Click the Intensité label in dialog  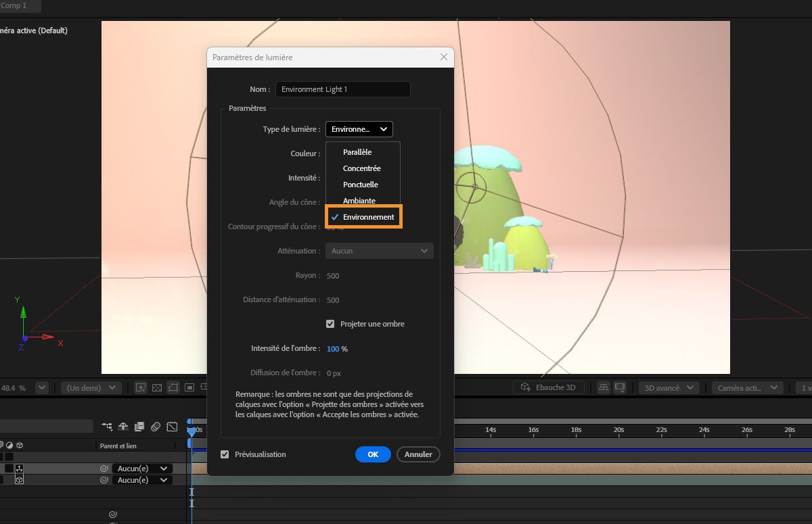click(x=304, y=178)
